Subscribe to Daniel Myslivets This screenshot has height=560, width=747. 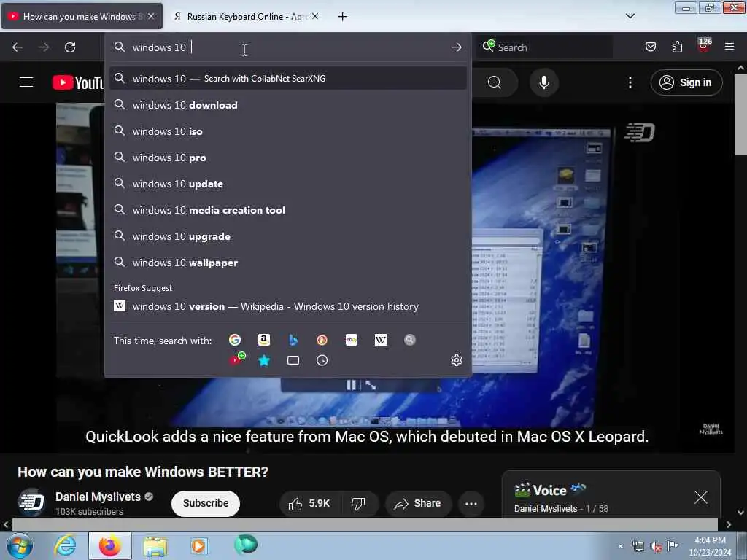pos(205,503)
